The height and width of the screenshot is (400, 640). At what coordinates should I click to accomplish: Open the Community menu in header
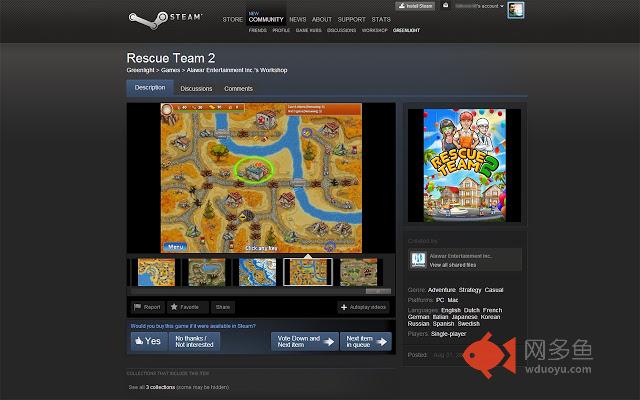[266, 19]
